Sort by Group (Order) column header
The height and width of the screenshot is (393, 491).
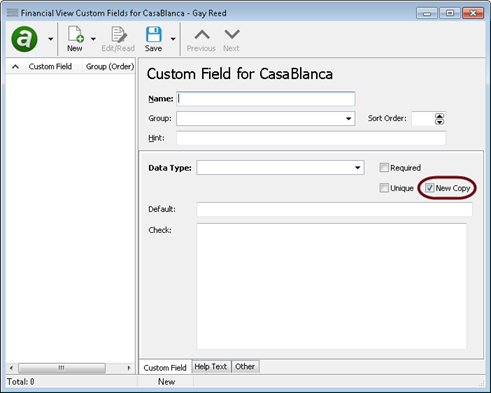click(x=110, y=67)
